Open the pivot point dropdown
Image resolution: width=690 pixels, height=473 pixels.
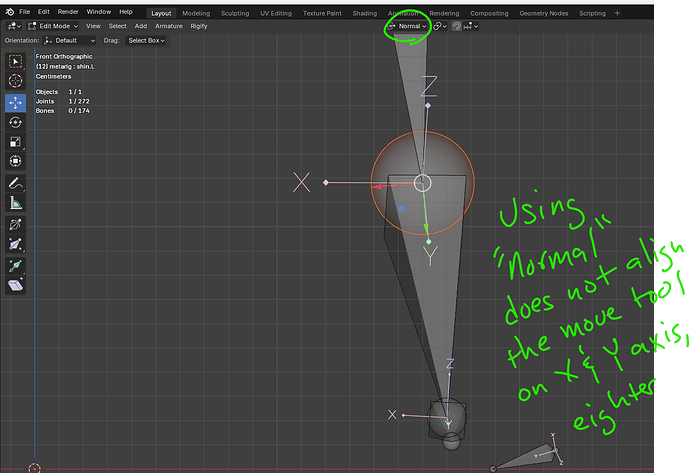440,26
